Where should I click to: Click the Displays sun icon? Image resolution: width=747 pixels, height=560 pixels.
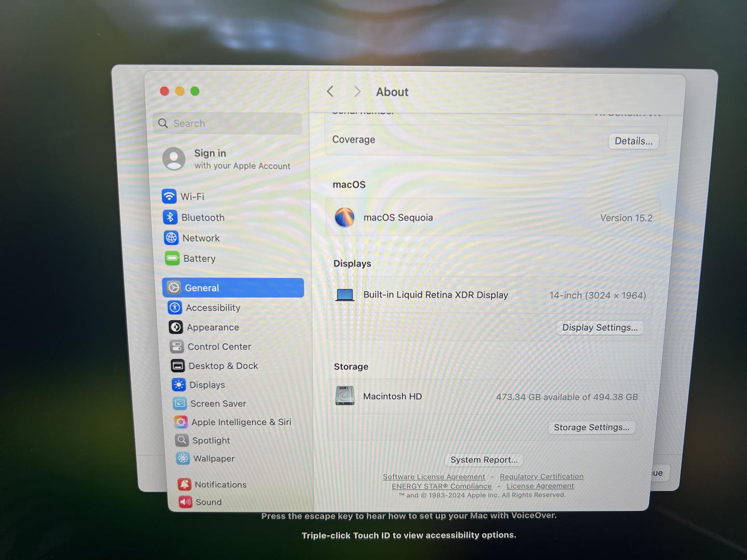179,385
